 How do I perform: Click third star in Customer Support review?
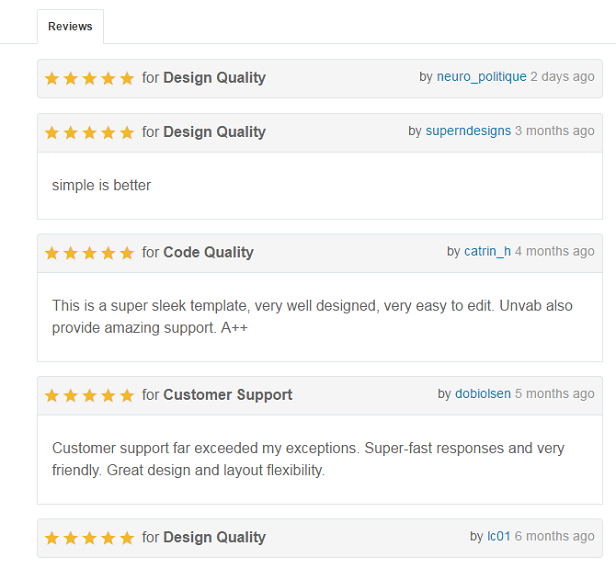pyautogui.click(x=89, y=395)
